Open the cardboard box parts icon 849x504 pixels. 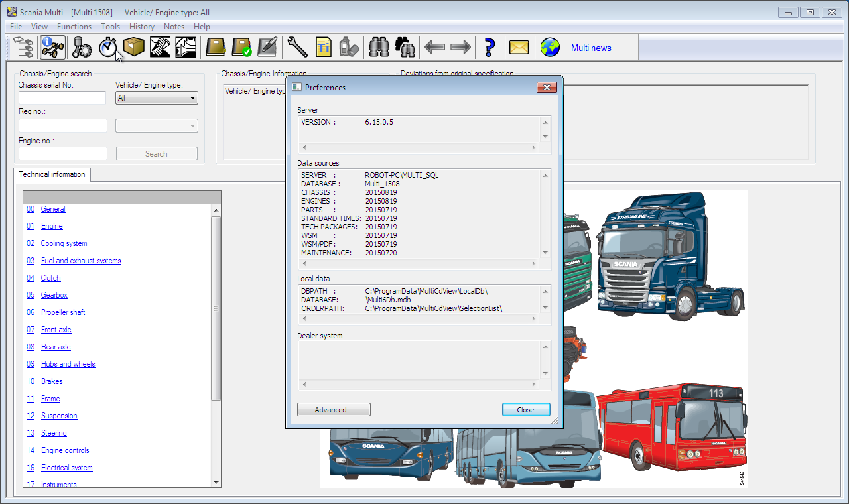(134, 47)
